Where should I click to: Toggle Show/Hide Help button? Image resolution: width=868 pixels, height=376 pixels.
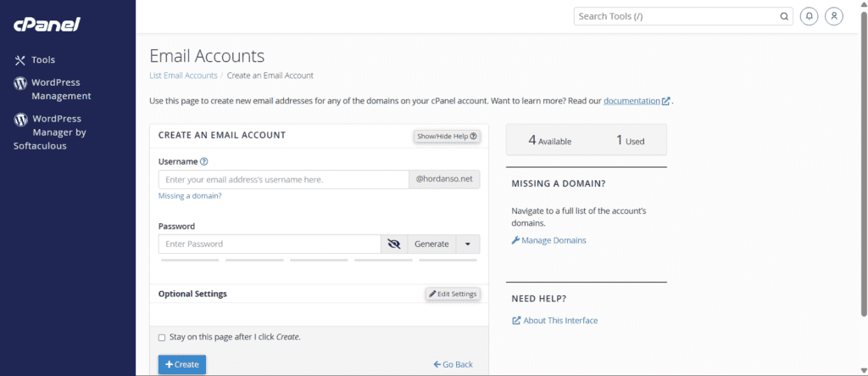coord(447,136)
